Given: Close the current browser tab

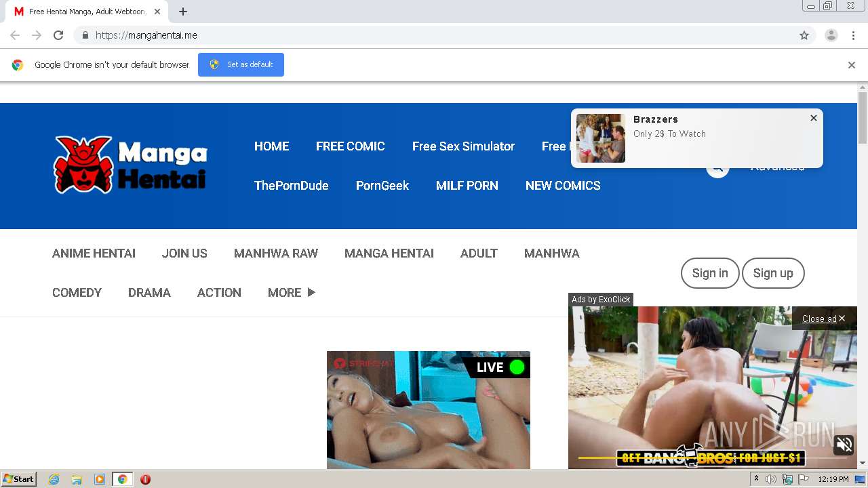Looking at the screenshot, I should click(157, 12).
